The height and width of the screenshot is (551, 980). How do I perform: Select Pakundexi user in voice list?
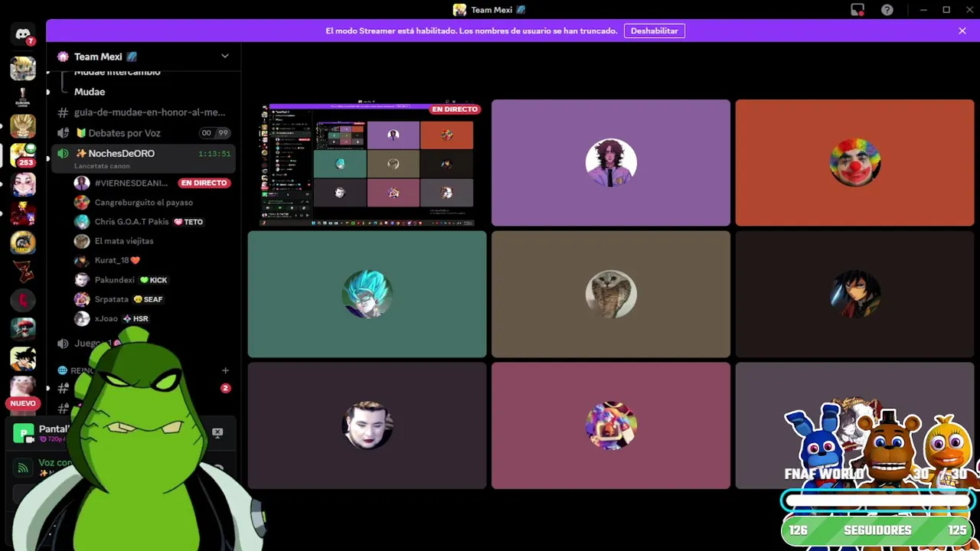[153, 280]
